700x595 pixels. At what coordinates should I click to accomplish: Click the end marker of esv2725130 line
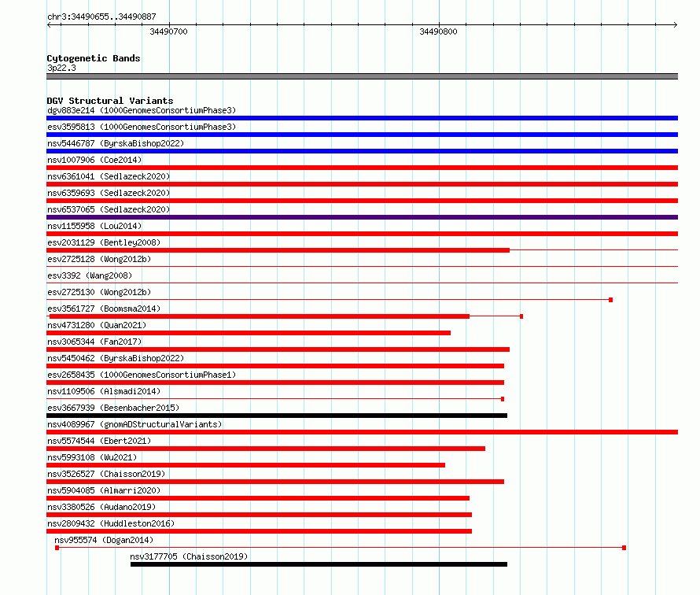610,300
